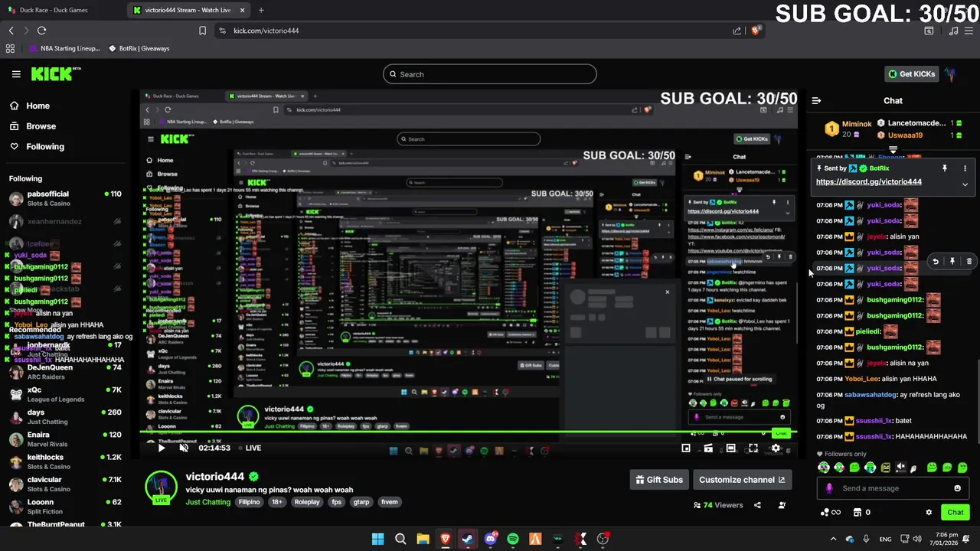
Task: Open Customize channel link
Action: [742, 480]
